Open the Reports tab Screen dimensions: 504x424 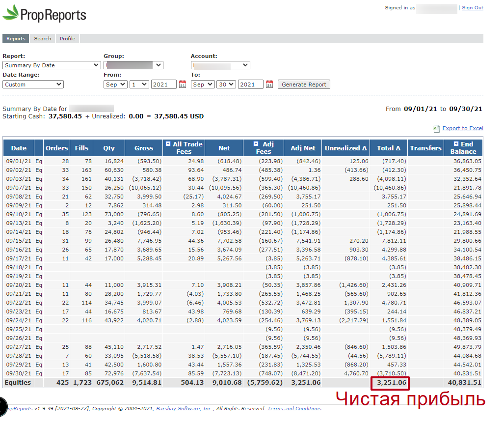[x=16, y=39]
